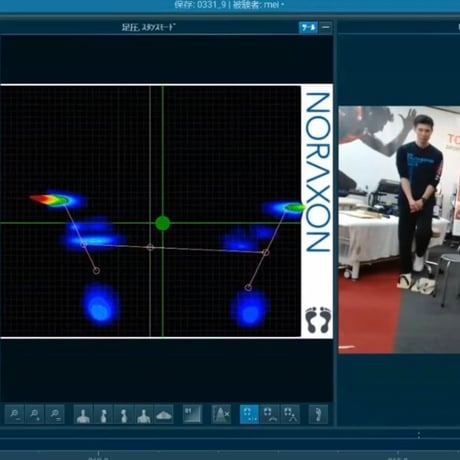Click the footprints icon under NORAXON logo
The height and width of the screenshot is (460, 460).
318,319
